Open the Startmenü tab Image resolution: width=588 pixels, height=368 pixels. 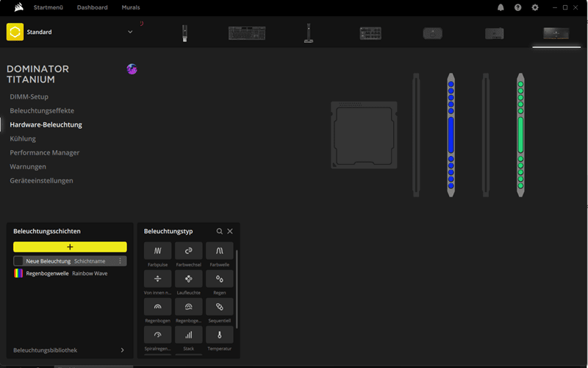pos(49,7)
